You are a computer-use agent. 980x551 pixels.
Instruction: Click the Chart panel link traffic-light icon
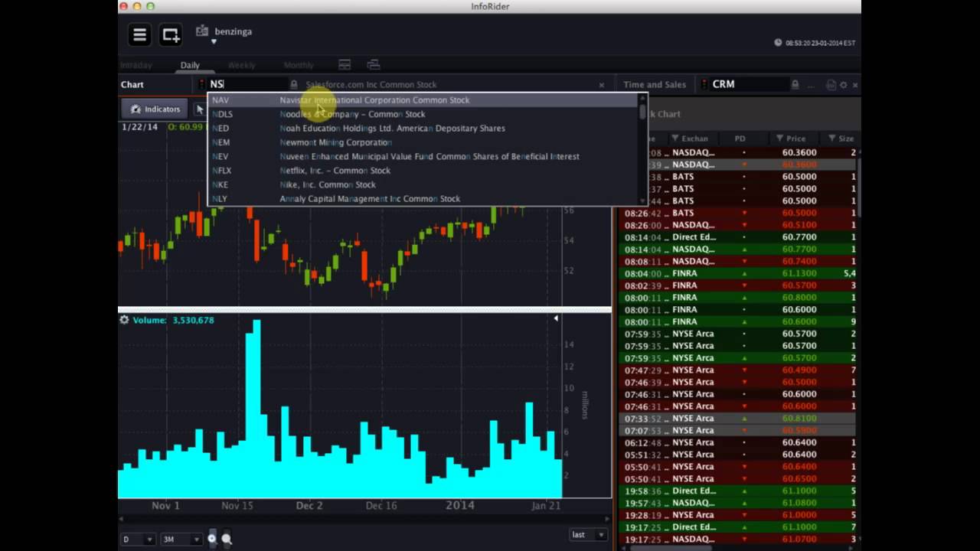[201, 84]
